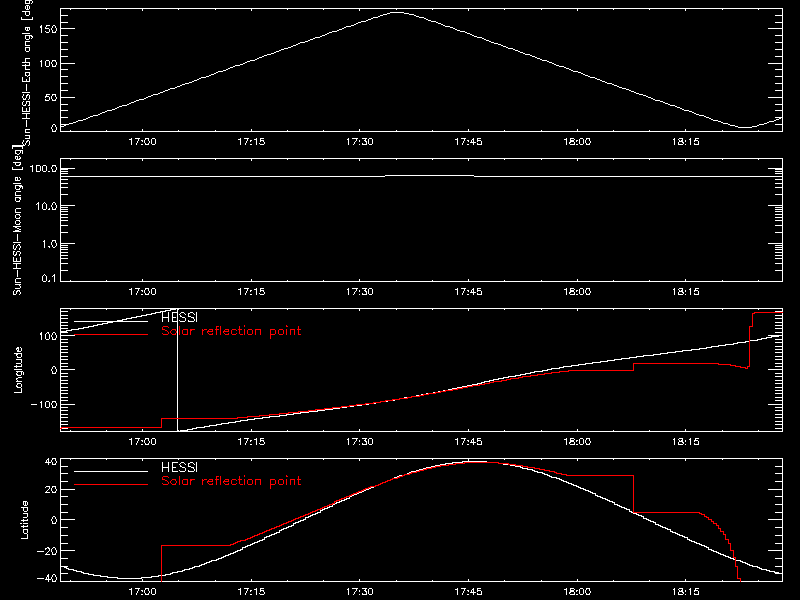Click the 0.1 tick on Moon angle plot

49,278
